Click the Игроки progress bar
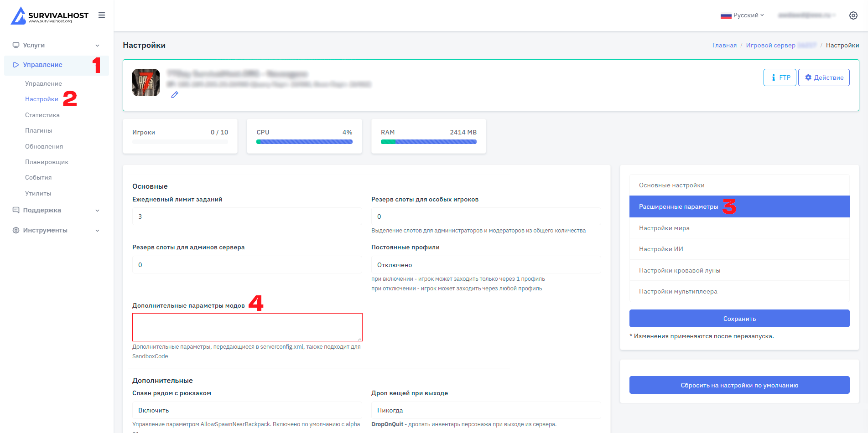Image resolution: width=868 pixels, height=433 pixels. point(180,142)
